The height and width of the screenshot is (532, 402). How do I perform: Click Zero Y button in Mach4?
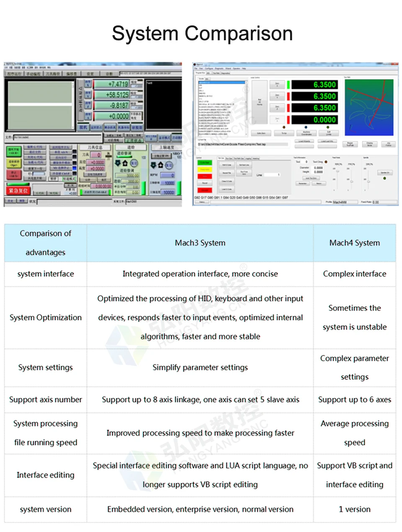[277, 96]
